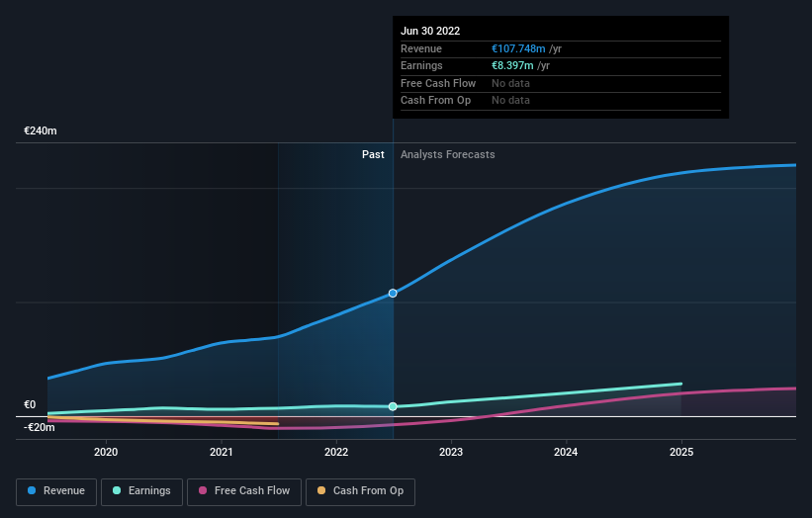Toggle the Revenue legend button
The image size is (812, 518).
click(x=56, y=491)
